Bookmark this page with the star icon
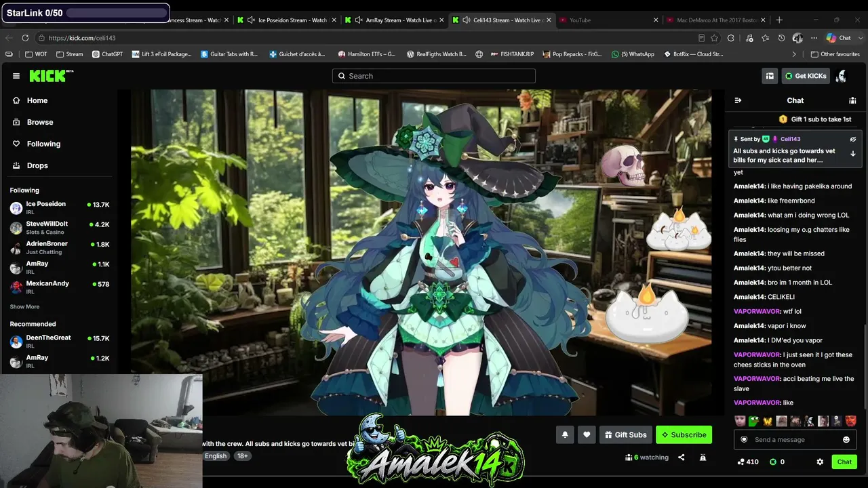 [x=714, y=38]
